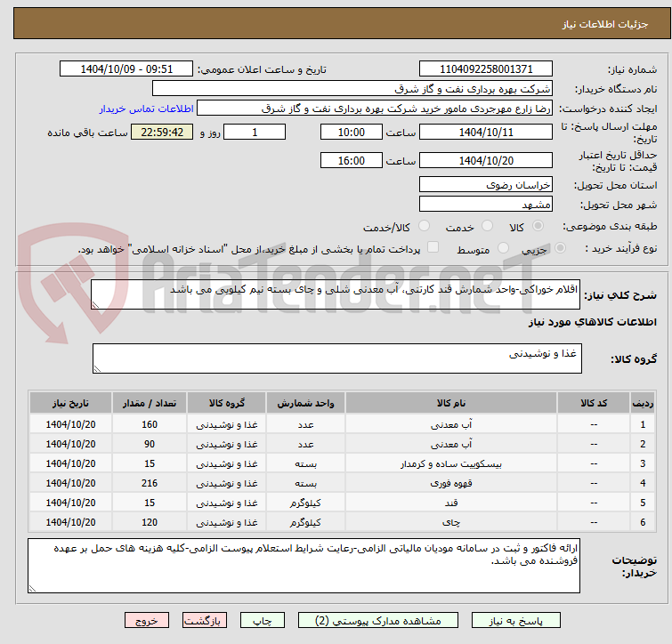Click quantity 90 in the table

[x=150, y=445]
